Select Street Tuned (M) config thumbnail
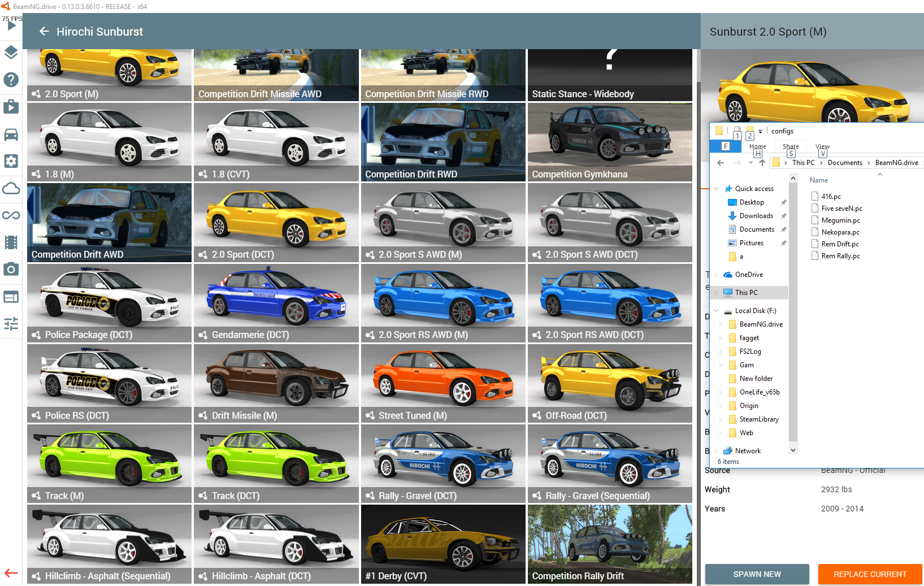This screenshot has height=586, width=924. coord(443,383)
